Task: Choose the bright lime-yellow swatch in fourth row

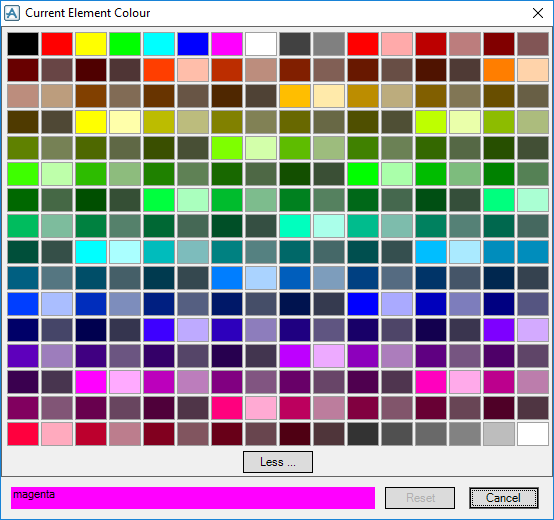Action: [431, 122]
